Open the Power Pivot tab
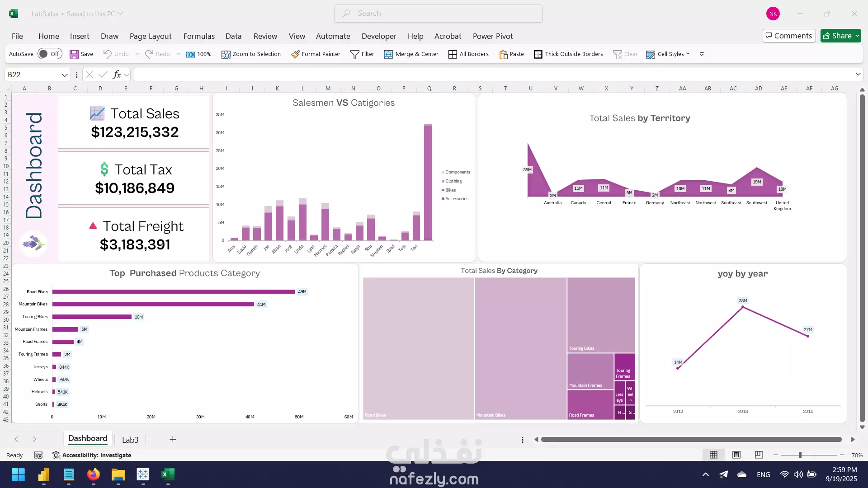Viewport: 868px width, 488px height. [493, 36]
